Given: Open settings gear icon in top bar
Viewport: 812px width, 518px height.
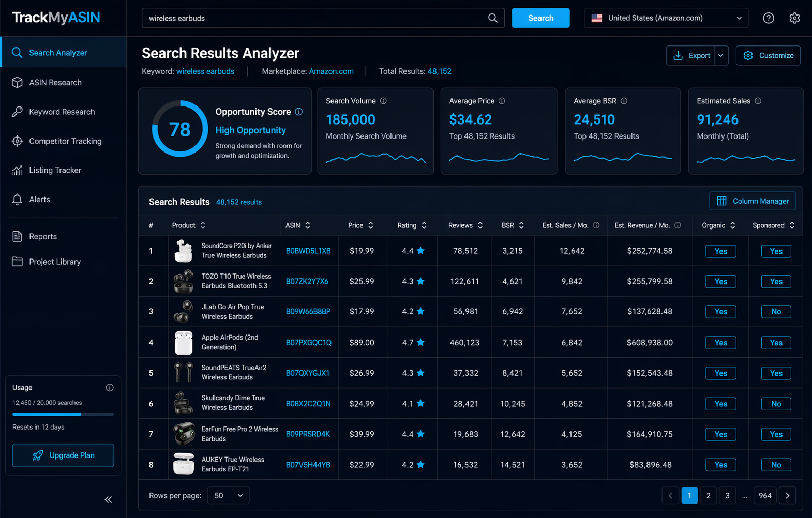Looking at the screenshot, I should pos(795,18).
